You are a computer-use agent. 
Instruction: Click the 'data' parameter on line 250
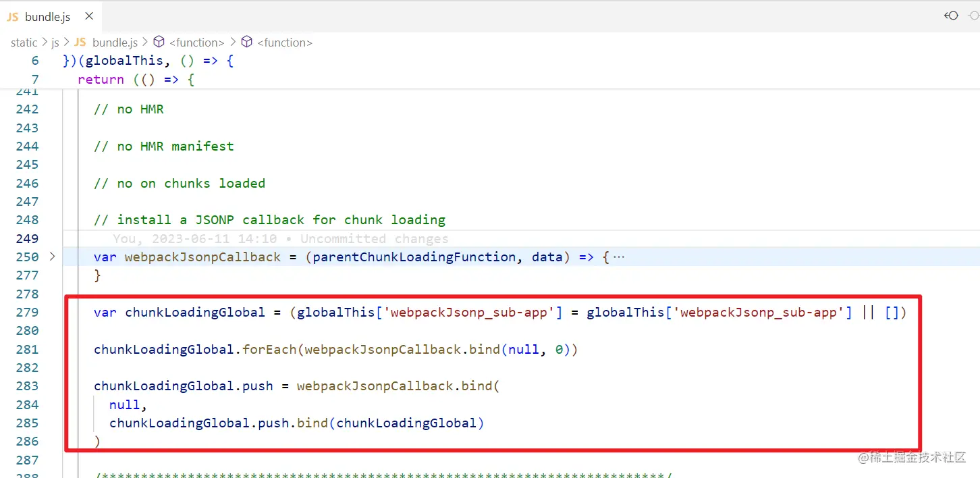coord(547,257)
